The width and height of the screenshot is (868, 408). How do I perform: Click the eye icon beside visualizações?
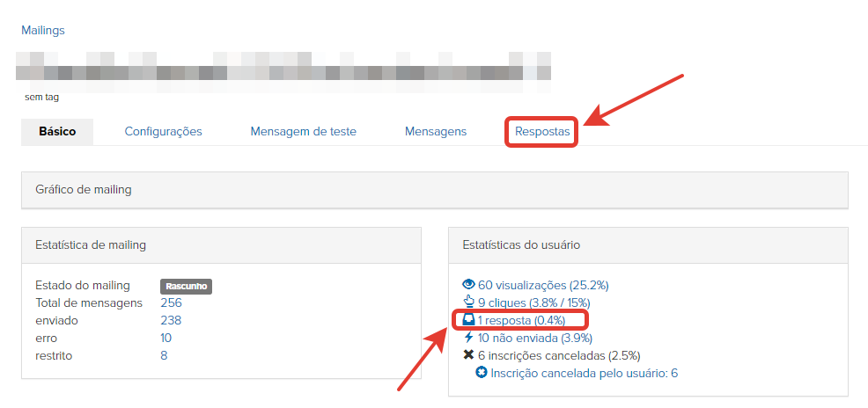(468, 285)
